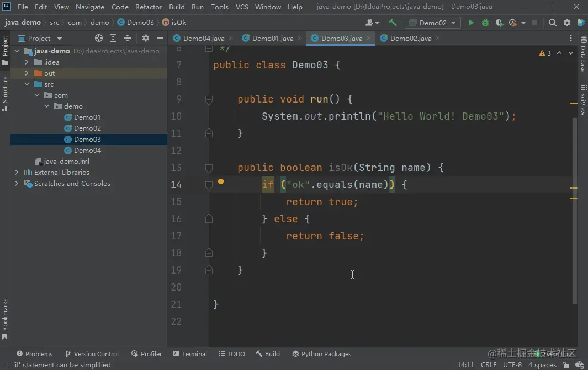This screenshot has height=370, width=588.
Task: Open the Terminal tool window
Action: click(190, 354)
